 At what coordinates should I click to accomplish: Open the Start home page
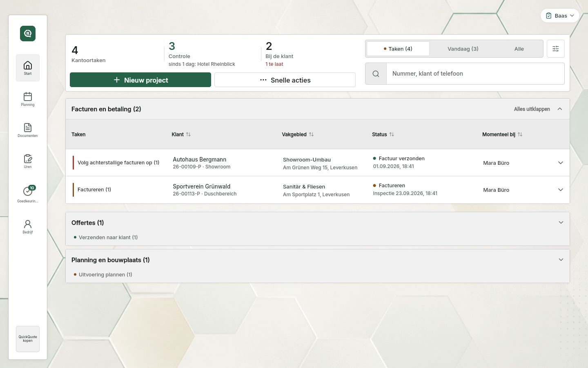pos(28,68)
